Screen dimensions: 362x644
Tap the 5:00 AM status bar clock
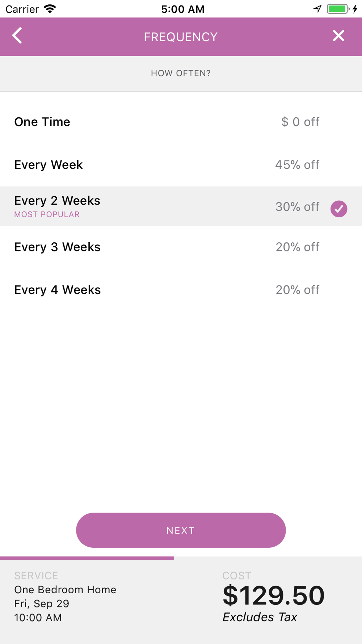183,9
